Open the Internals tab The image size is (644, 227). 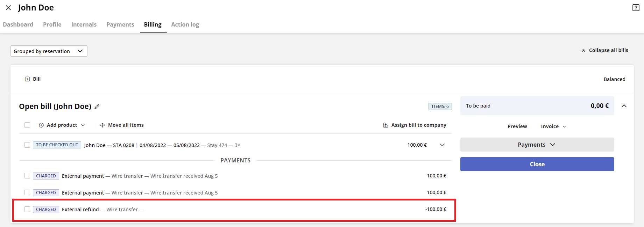[x=84, y=24]
